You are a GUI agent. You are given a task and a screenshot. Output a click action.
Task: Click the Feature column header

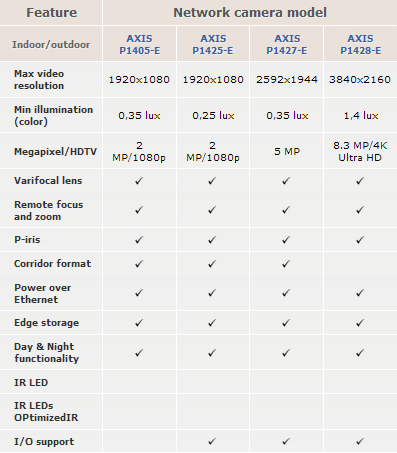(52, 13)
